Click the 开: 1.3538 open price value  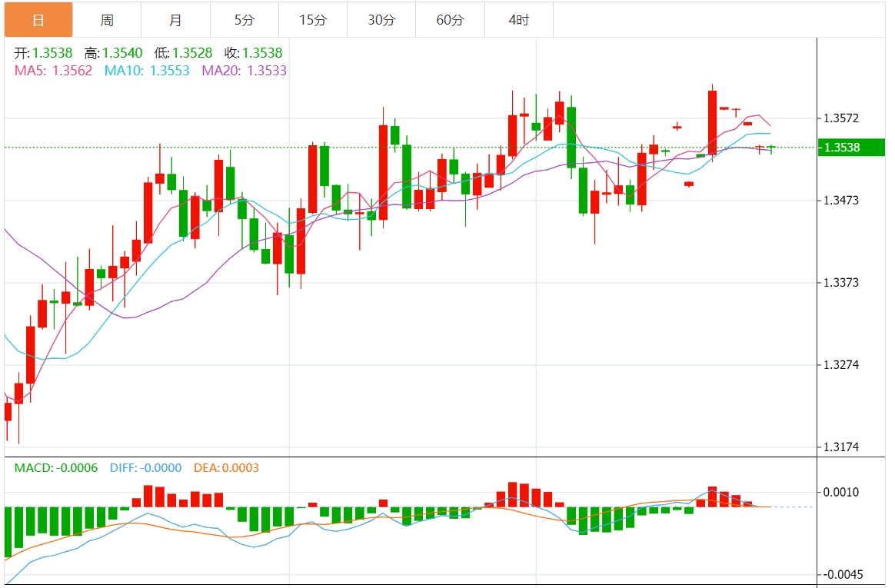43,53
